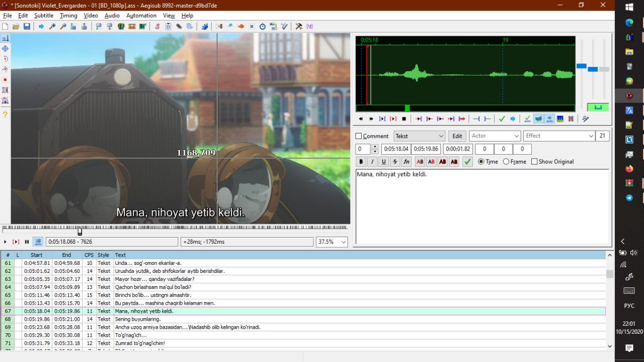Click start time field 0:05:18.04
Screen dimensions: 644x362
[x=396, y=149]
